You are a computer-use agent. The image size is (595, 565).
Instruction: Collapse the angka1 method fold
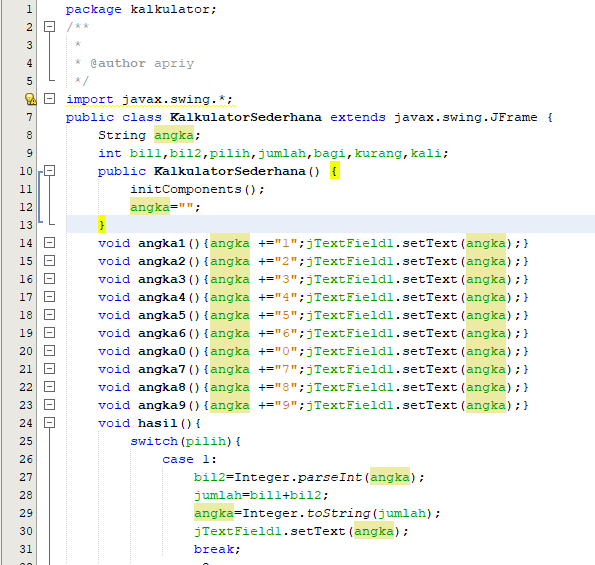[x=49, y=242]
